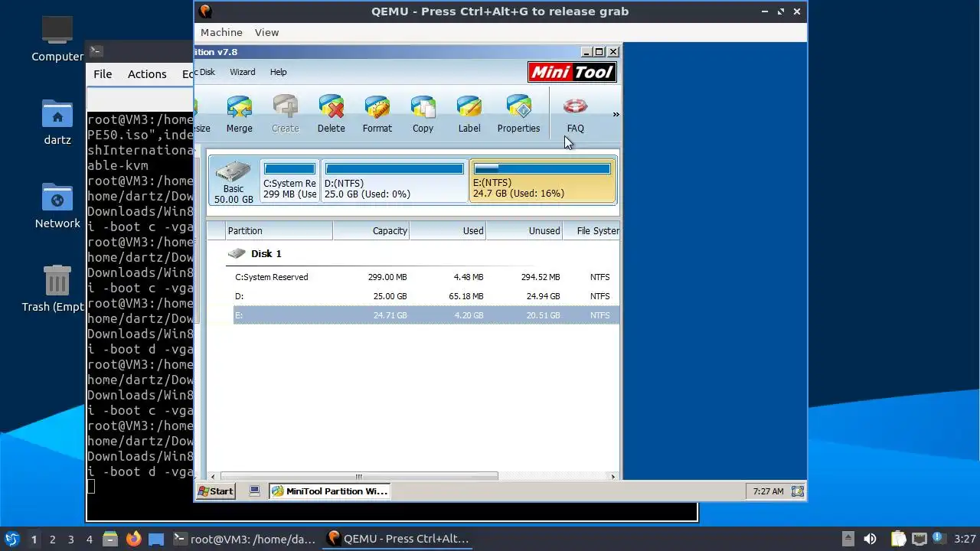Click the guest Start button
980x551 pixels.
(x=215, y=491)
